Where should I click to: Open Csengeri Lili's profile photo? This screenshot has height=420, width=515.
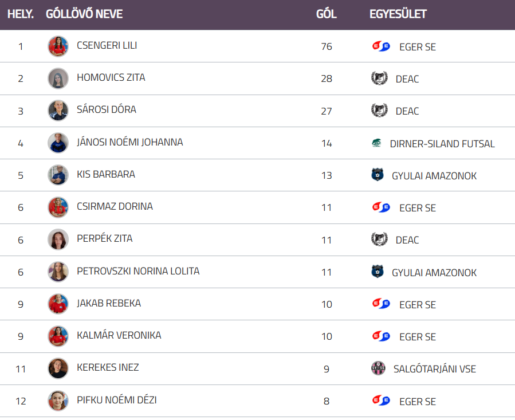58,46
